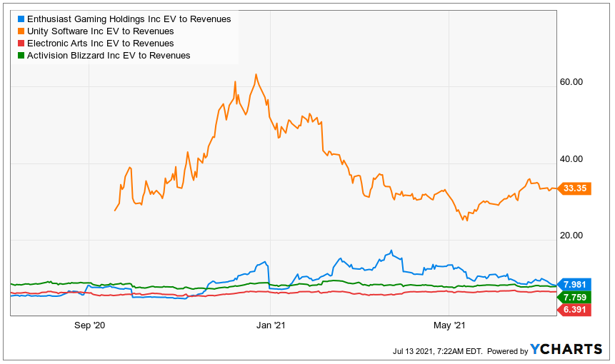The height and width of the screenshot is (364, 615).
Task: Click the 'Powered by' text
Action: 508,351
